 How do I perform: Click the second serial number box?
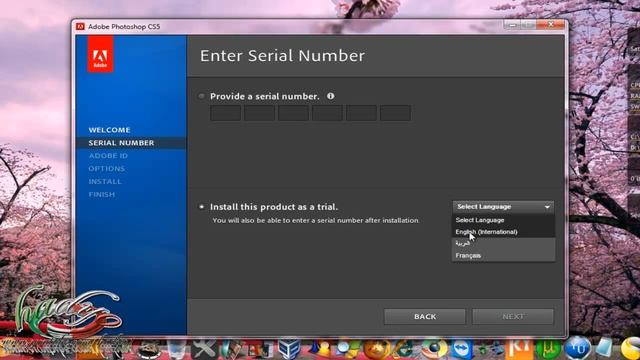[260, 113]
